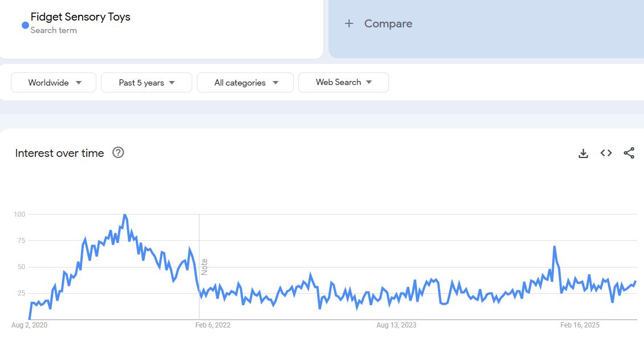Click the plus icon beside Compare
This screenshot has height=340, width=644.
point(349,23)
